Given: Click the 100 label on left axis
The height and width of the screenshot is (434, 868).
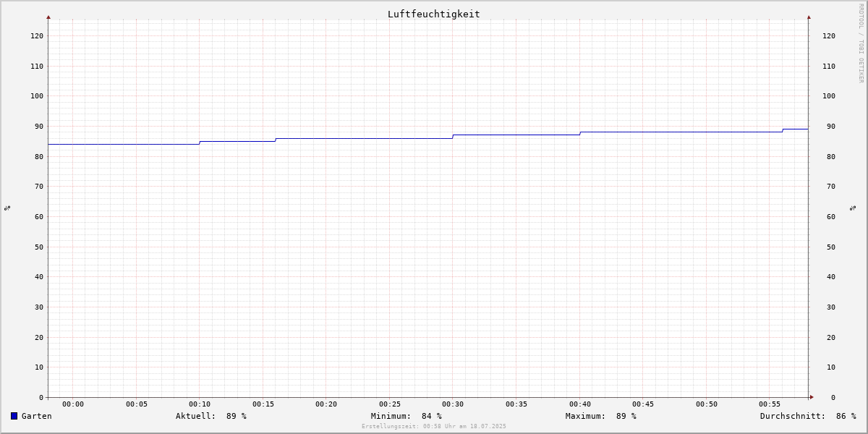Looking at the screenshot, I should pos(37,96).
